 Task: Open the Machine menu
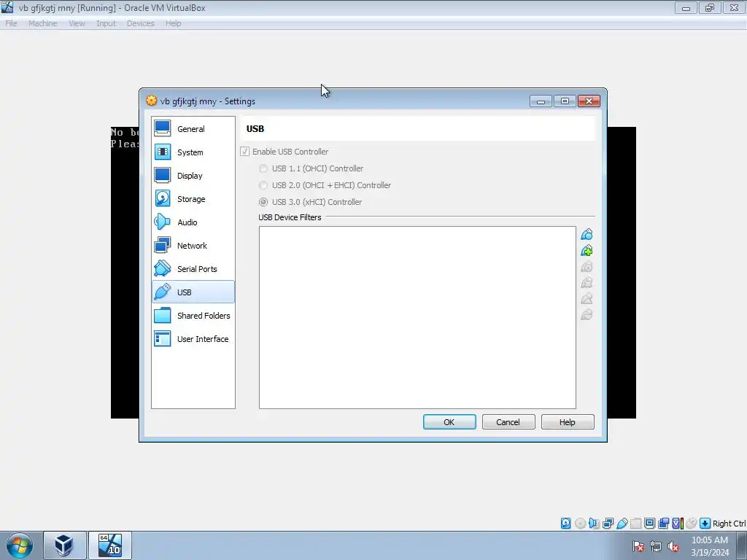[43, 23]
